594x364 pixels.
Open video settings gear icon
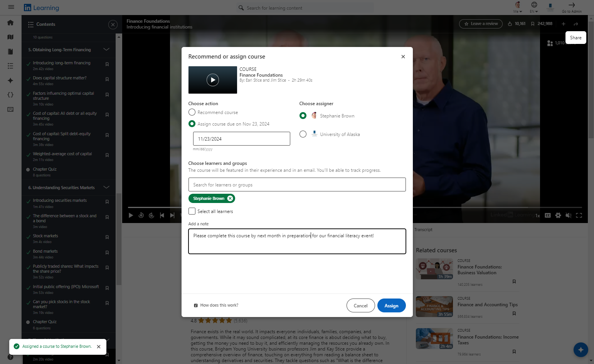tap(558, 215)
